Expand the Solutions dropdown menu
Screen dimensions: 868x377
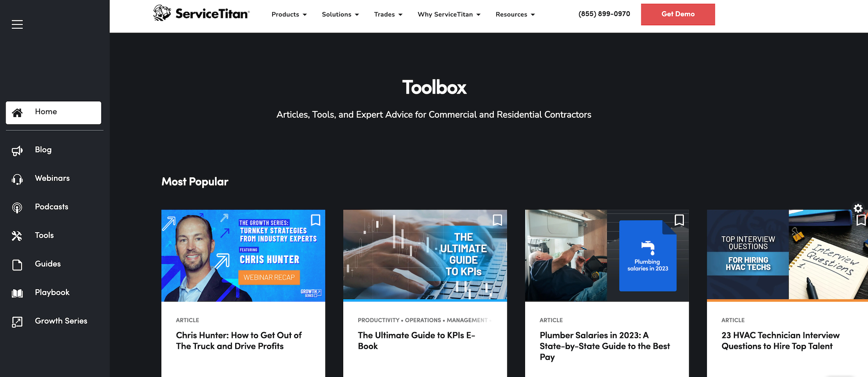(x=340, y=14)
